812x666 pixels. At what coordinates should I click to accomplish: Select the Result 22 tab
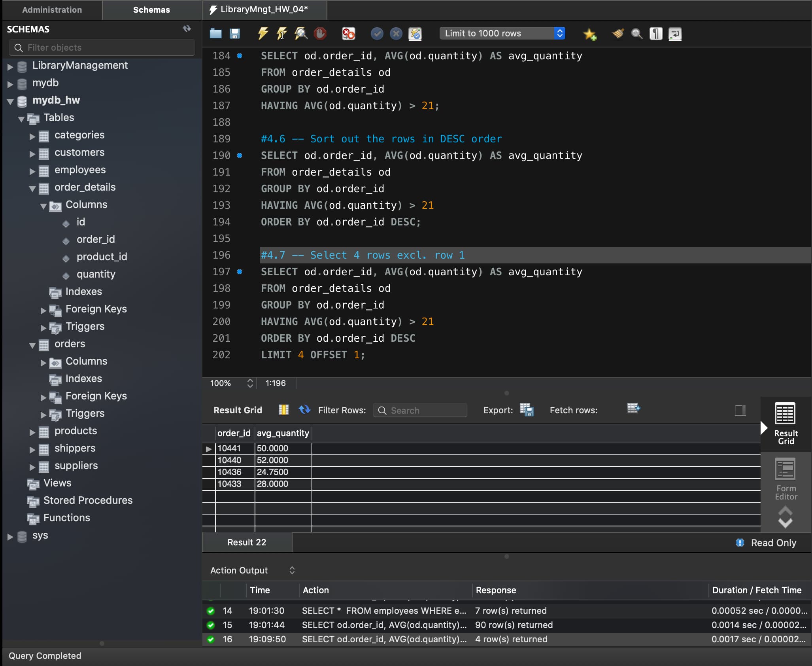coord(247,542)
